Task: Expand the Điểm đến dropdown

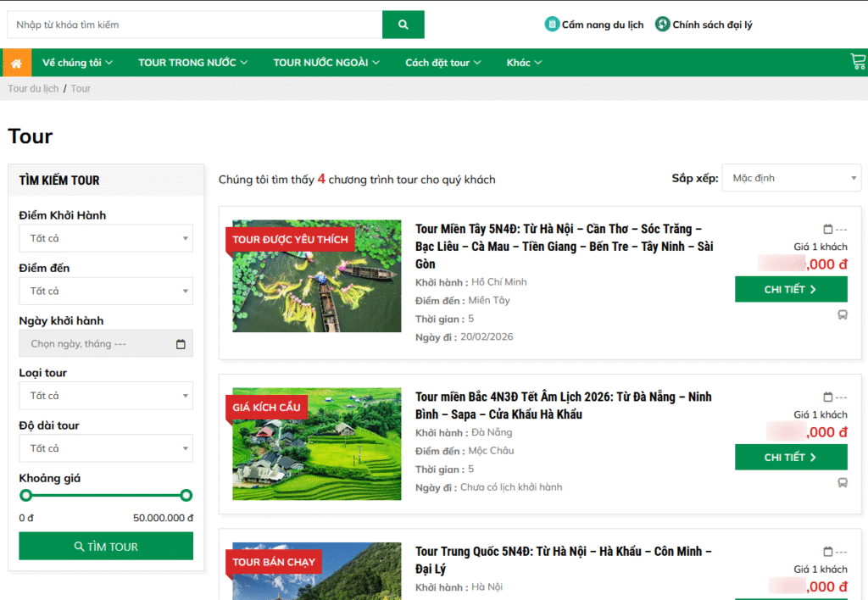Action: pyautogui.click(x=106, y=291)
